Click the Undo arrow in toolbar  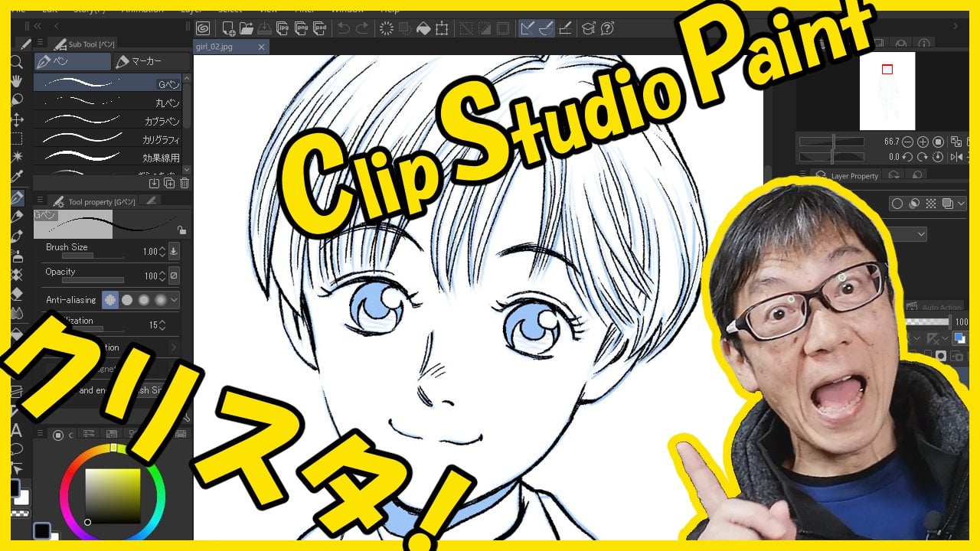[344, 29]
